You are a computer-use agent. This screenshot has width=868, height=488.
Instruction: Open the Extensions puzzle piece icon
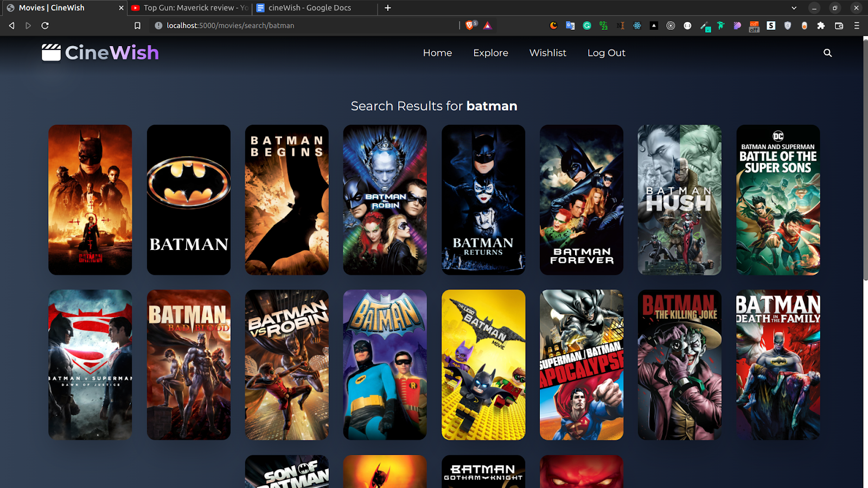[x=821, y=25]
